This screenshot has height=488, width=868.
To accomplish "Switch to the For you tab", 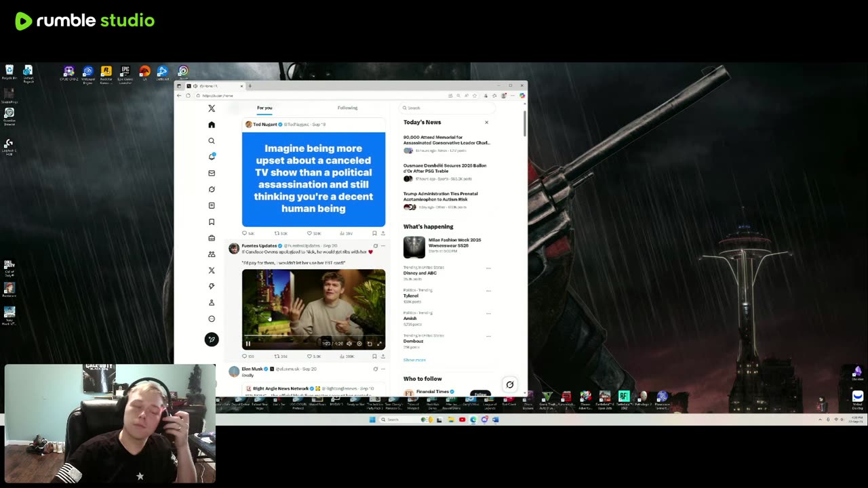I will pos(264,108).
